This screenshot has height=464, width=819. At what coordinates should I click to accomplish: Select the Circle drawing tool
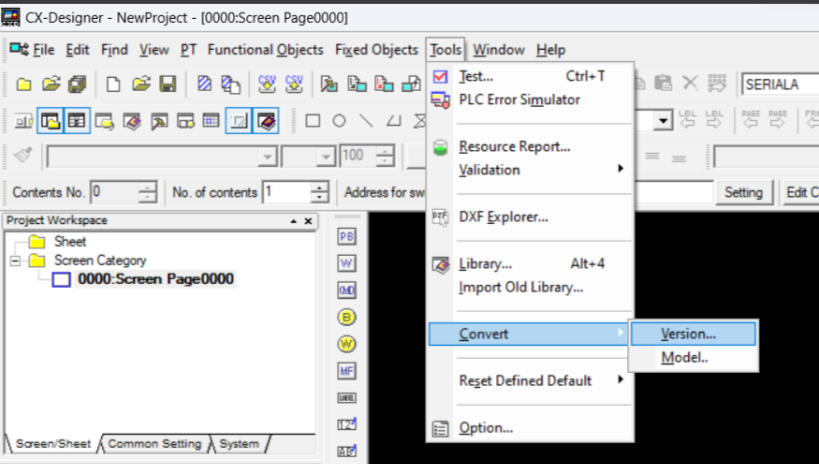coord(339,121)
